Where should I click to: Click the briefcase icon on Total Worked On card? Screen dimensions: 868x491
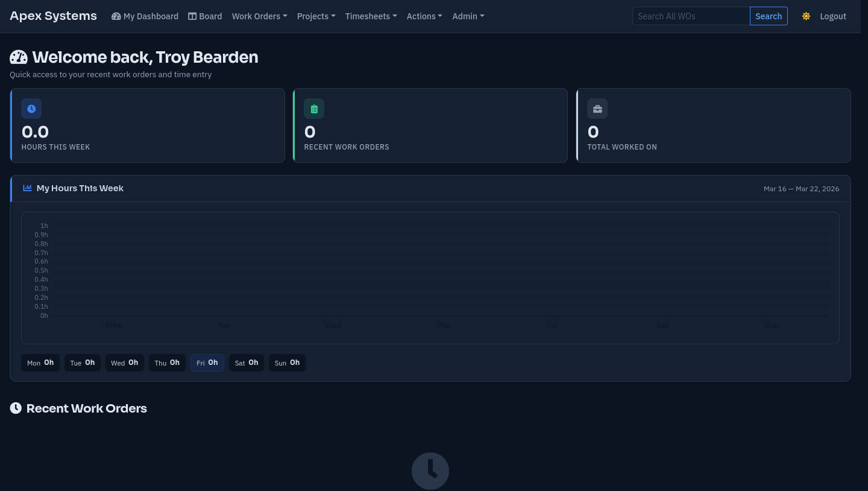(597, 109)
